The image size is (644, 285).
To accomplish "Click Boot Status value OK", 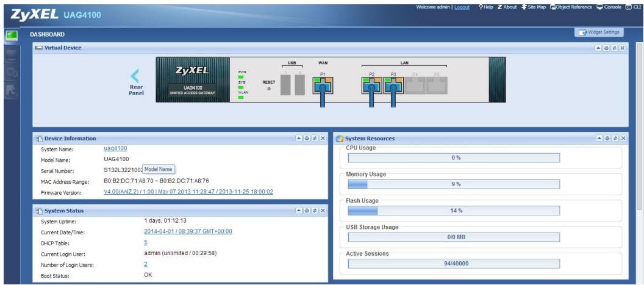I will click(148, 275).
